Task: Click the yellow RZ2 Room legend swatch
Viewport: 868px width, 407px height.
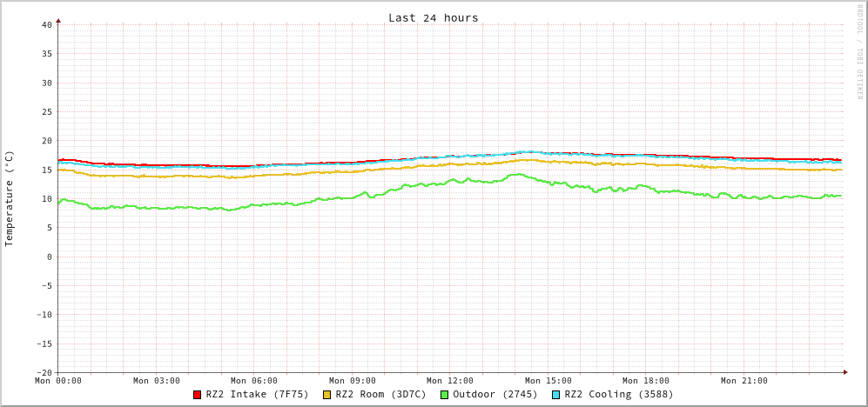Action: pyautogui.click(x=327, y=395)
